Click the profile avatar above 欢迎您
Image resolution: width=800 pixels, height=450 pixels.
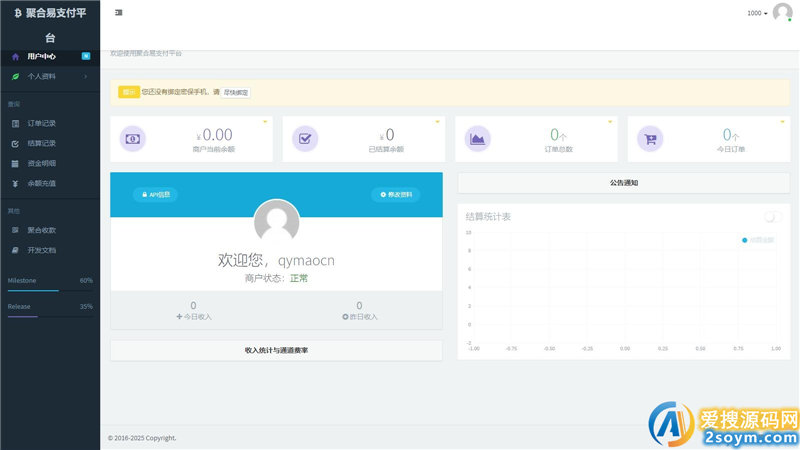[x=277, y=221]
